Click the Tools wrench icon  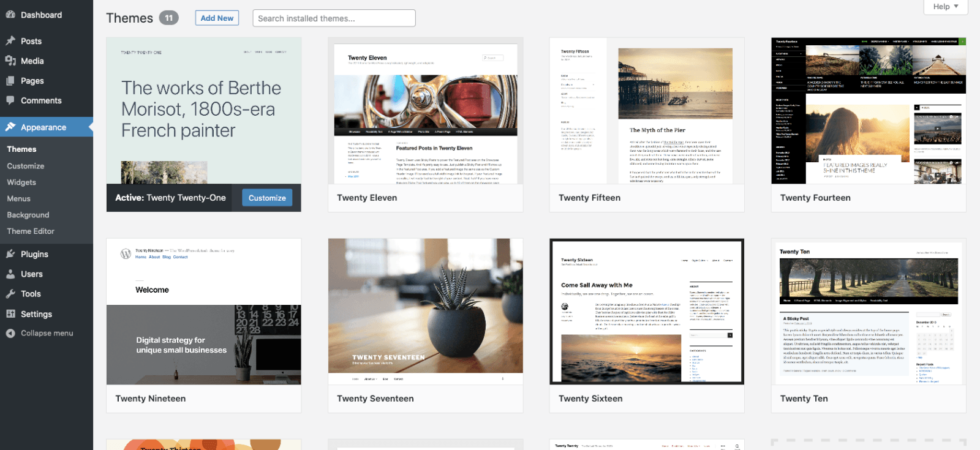pyautogui.click(x=10, y=294)
